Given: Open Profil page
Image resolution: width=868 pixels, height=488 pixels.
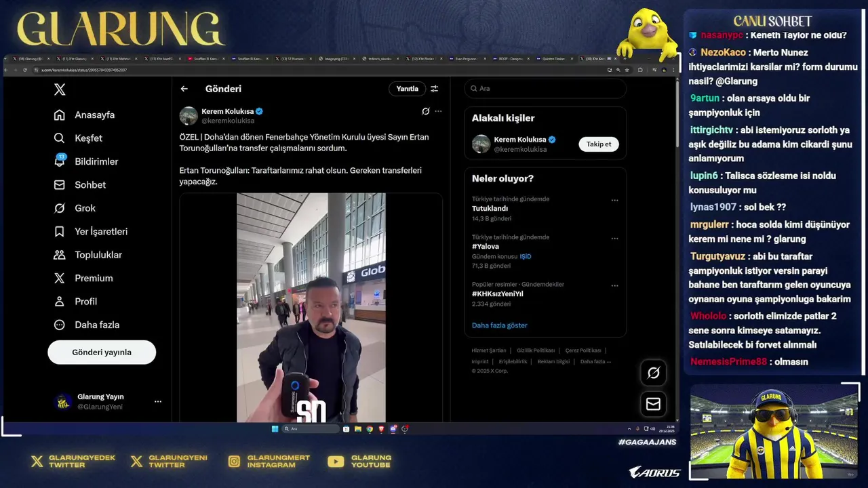Looking at the screenshot, I should pyautogui.click(x=75, y=302).
